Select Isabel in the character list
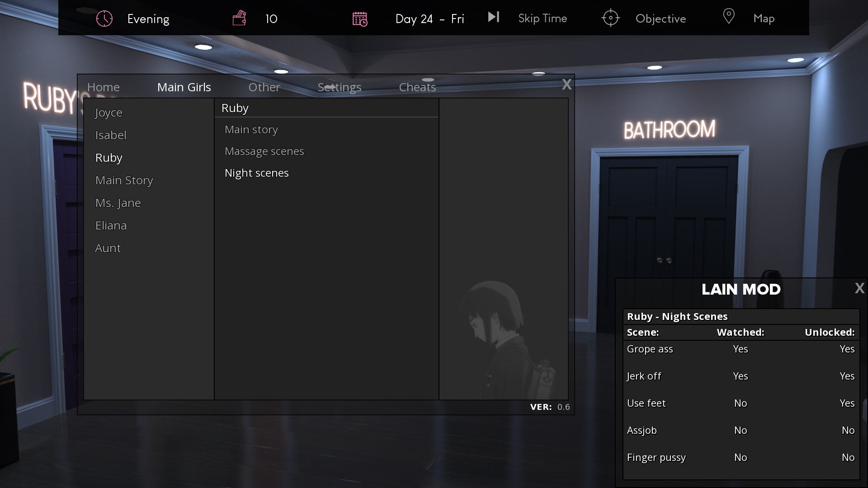868x488 pixels. coord(111,135)
